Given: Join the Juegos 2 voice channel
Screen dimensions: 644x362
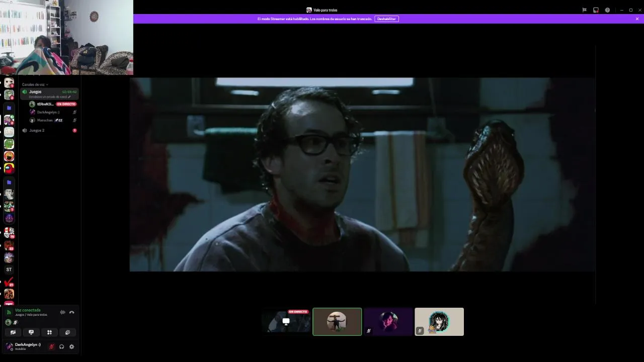Looking at the screenshot, I should coord(49,130).
